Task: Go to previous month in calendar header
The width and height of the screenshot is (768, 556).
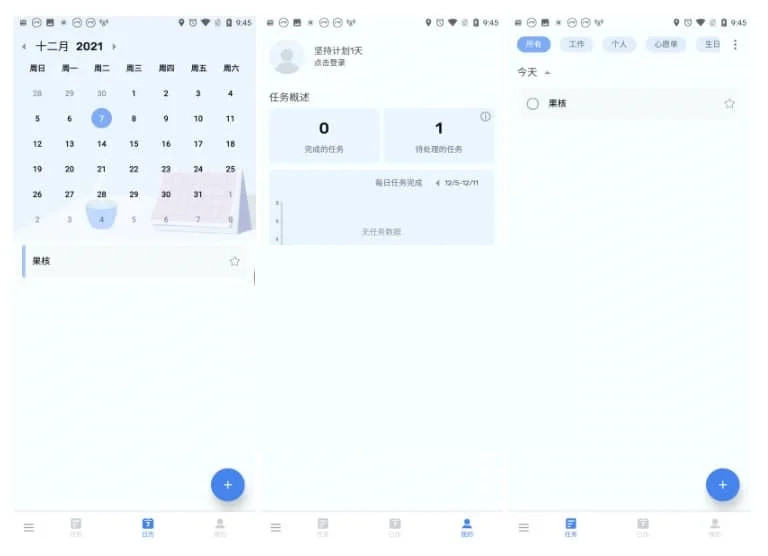Action: [x=24, y=46]
